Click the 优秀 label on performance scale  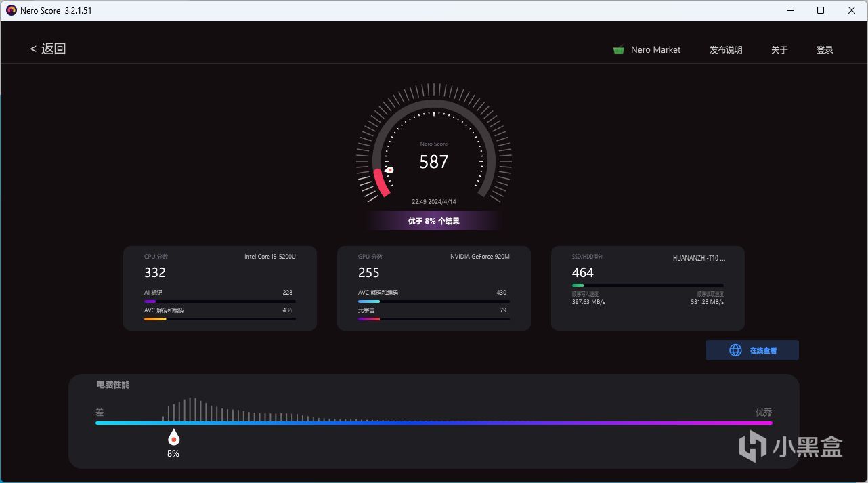tap(764, 412)
